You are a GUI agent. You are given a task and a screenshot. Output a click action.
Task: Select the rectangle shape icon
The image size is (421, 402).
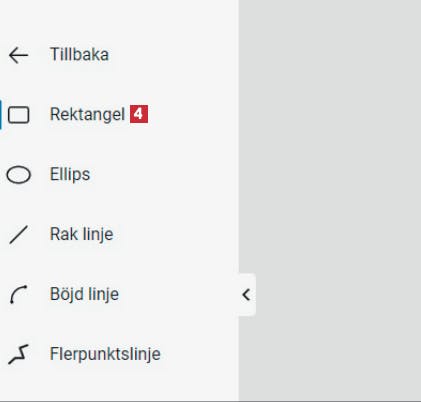(18, 115)
